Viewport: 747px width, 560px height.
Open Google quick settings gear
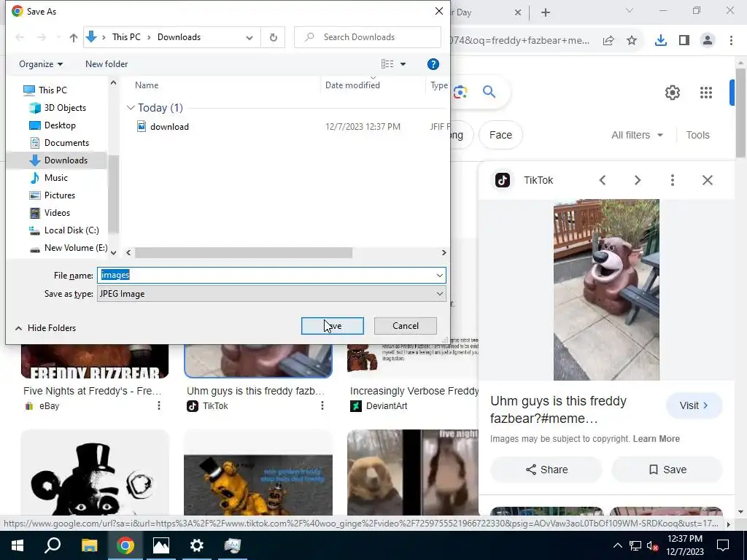click(x=672, y=93)
